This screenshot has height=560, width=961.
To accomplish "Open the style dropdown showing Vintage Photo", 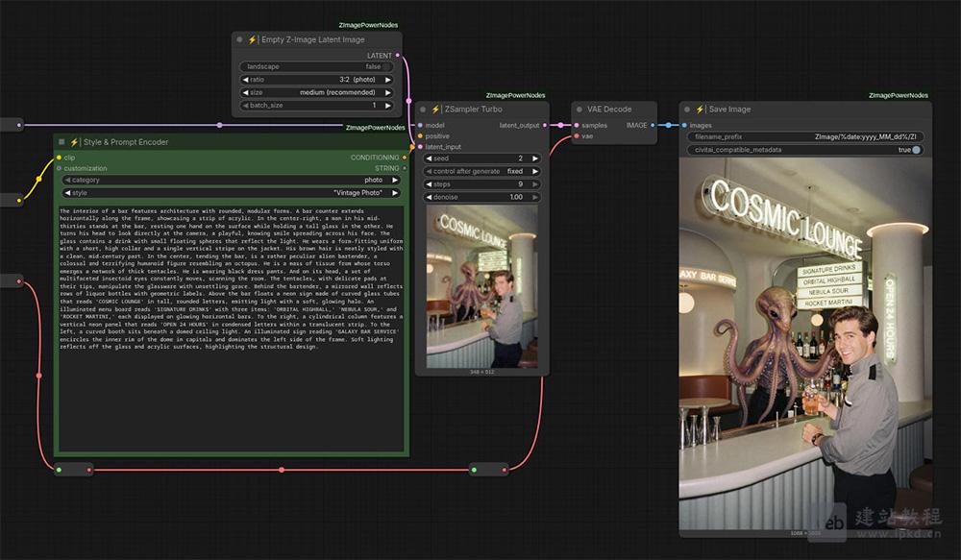I will (x=231, y=192).
